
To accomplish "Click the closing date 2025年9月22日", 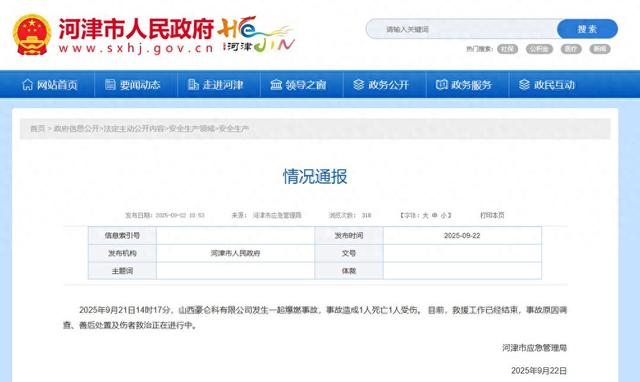I will 539,371.
